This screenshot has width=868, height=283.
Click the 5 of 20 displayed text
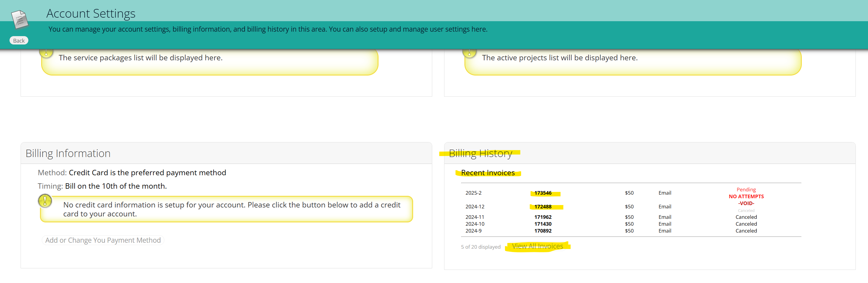click(x=481, y=247)
